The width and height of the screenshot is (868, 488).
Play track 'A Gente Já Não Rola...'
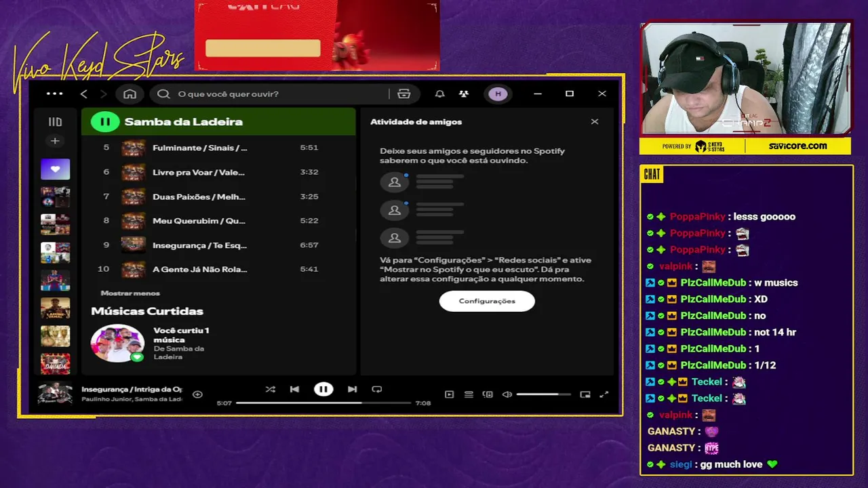pyautogui.click(x=219, y=269)
